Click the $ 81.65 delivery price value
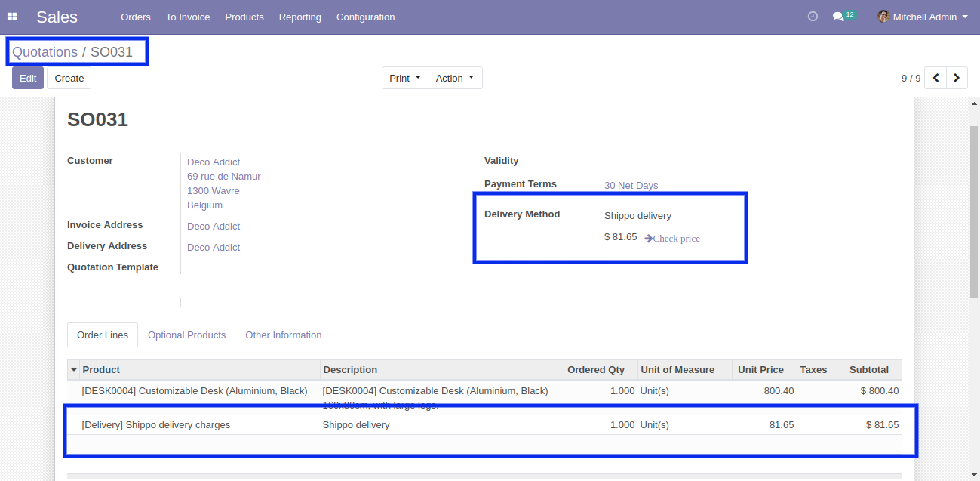The height and width of the screenshot is (481, 980). point(620,237)
